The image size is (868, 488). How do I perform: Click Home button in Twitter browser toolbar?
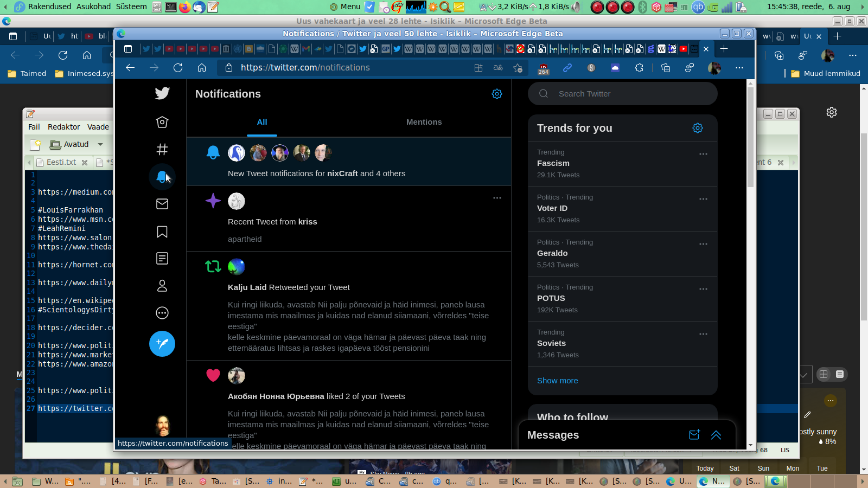coord(202,68)
